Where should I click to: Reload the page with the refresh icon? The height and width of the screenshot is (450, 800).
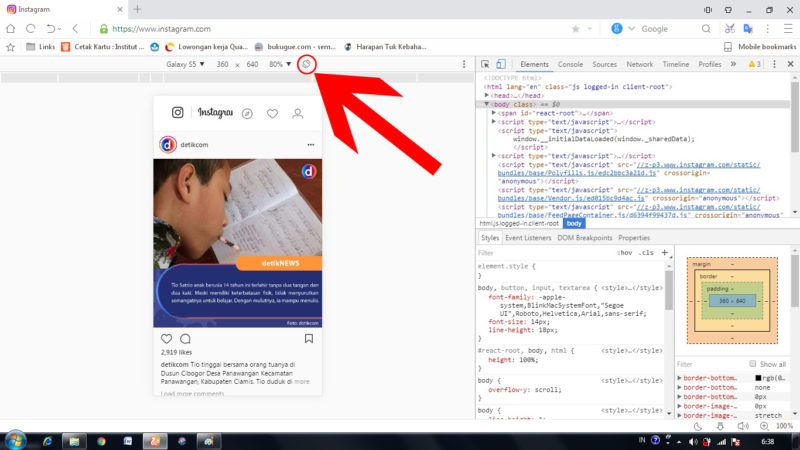[31, 29]
